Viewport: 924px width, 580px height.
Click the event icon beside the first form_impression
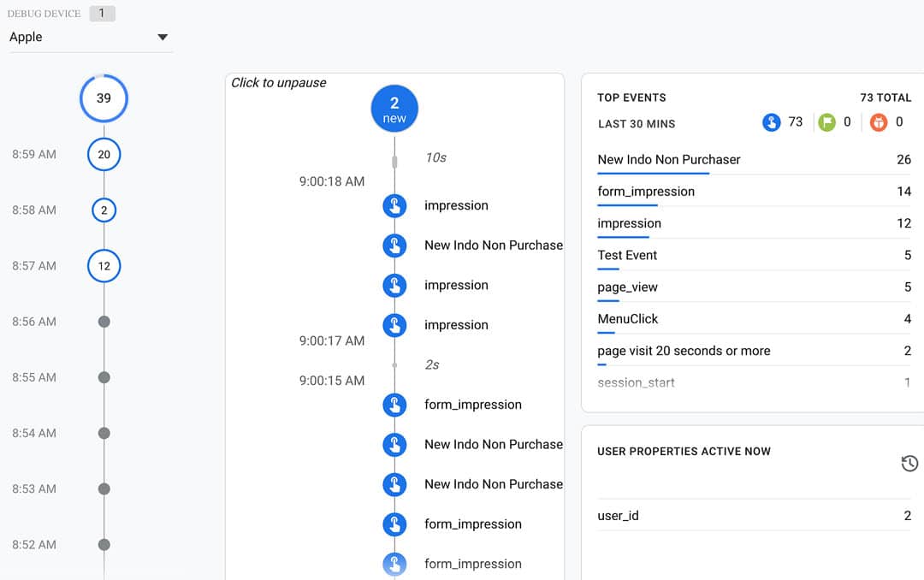pyautogui.click(x=394, y=405)
